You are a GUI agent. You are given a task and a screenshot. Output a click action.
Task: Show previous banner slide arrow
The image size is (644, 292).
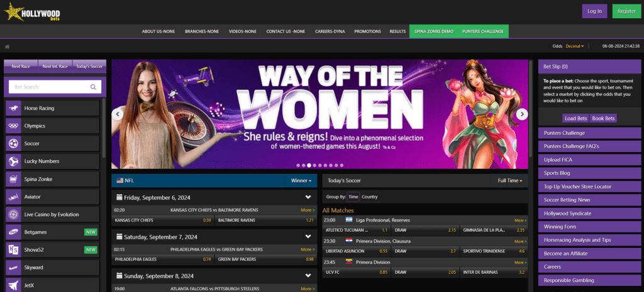[x=118, y=114]
